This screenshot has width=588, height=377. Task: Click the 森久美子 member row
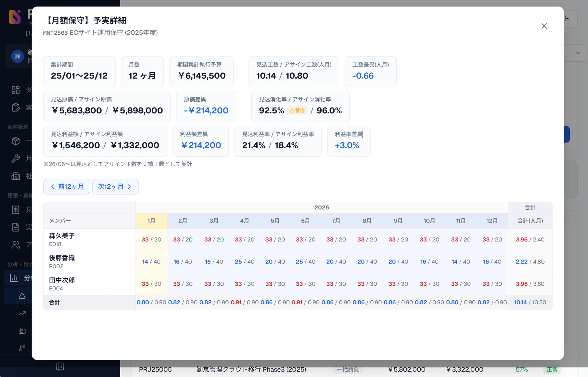[x=298, y=239]
